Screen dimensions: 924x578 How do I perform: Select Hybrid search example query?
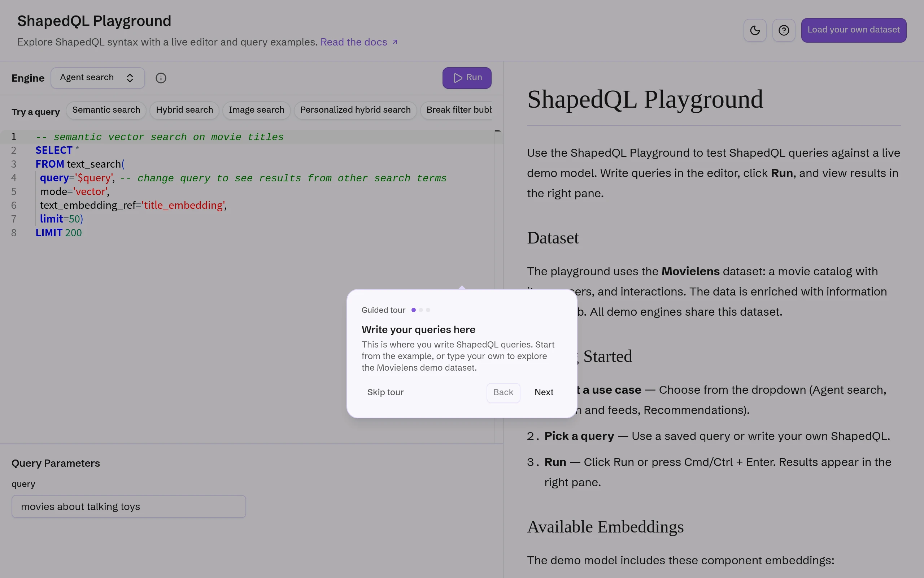coord(184,110)
